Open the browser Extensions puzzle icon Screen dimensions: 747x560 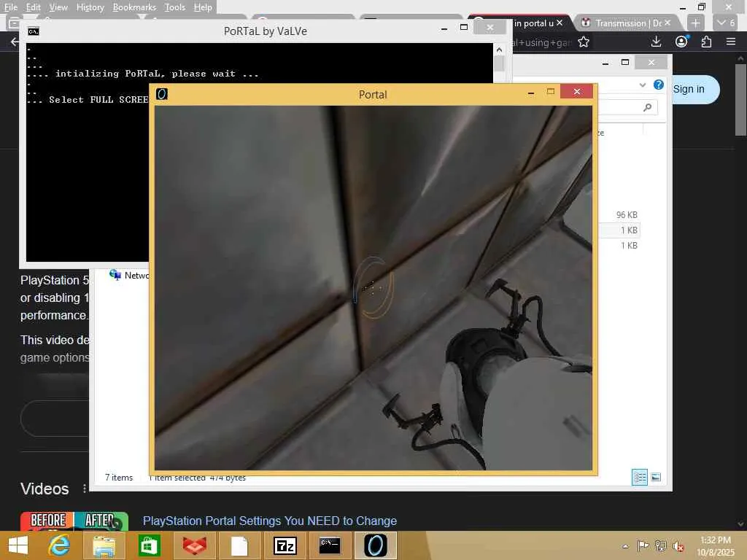[x=706, y=42]
